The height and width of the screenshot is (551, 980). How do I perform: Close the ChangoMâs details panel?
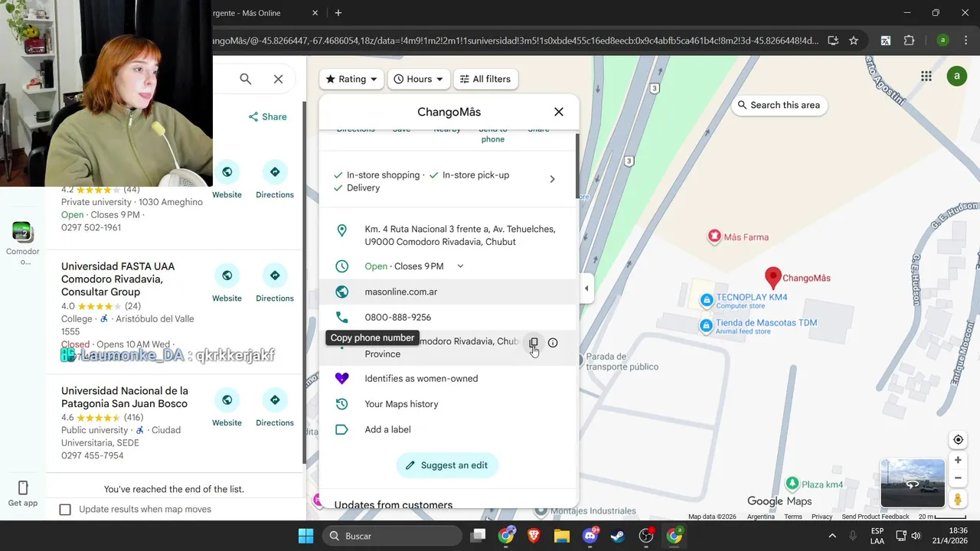(x=559, y=112)
